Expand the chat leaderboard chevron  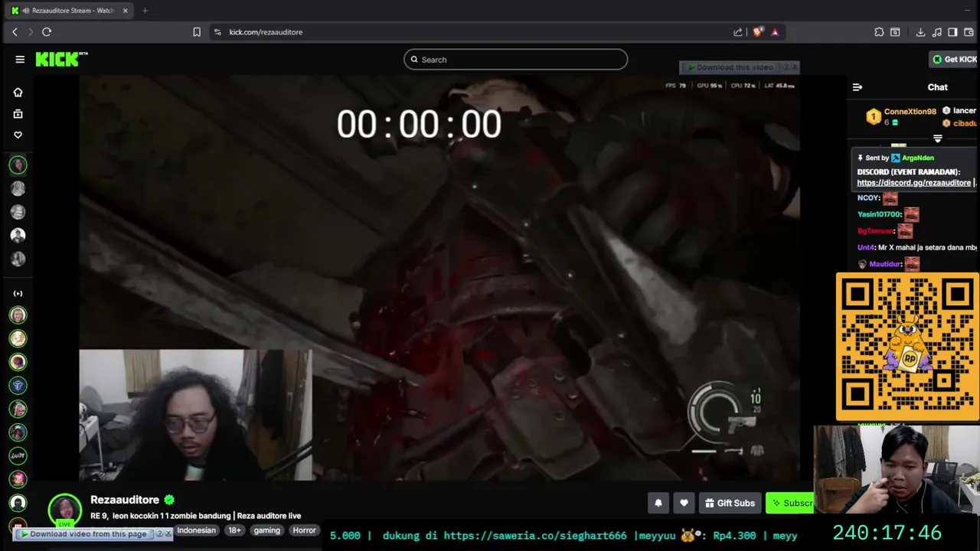(938, 139)
